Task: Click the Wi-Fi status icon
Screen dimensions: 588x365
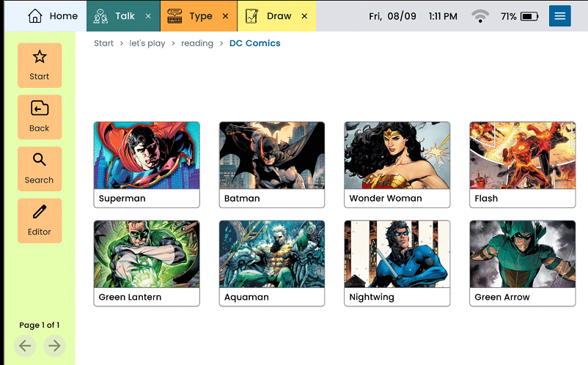Action: [x=480, y=16]
